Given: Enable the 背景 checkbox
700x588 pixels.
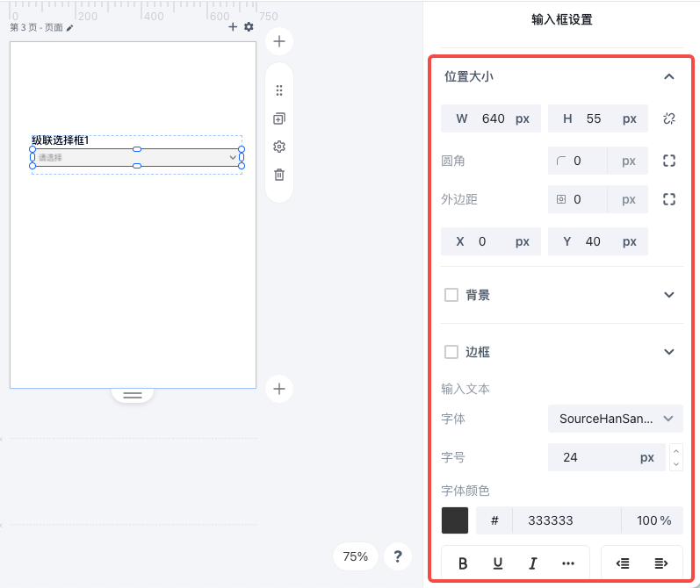Looking at the screenshot, I should click(451, 295).
